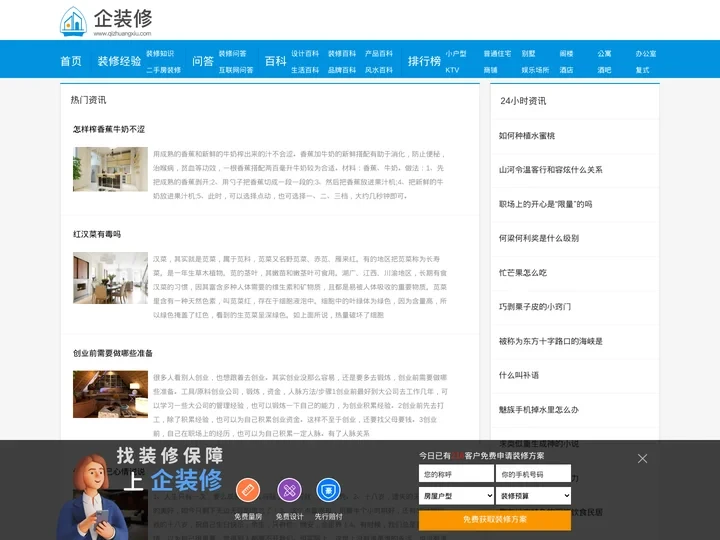
Task: Open sidebar news 什么叫补语
Action: [519, 375]
